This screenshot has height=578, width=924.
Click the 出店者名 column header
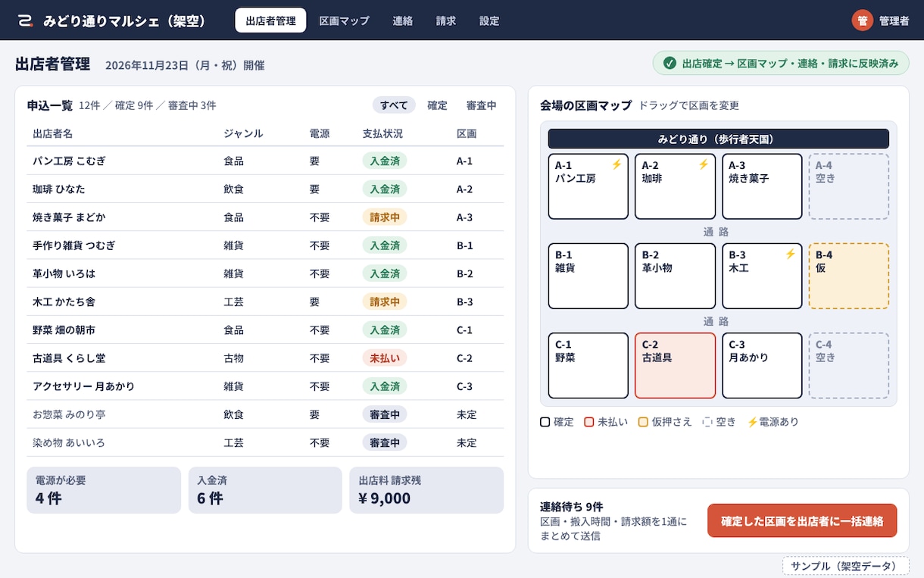click(x=53, y=133)
